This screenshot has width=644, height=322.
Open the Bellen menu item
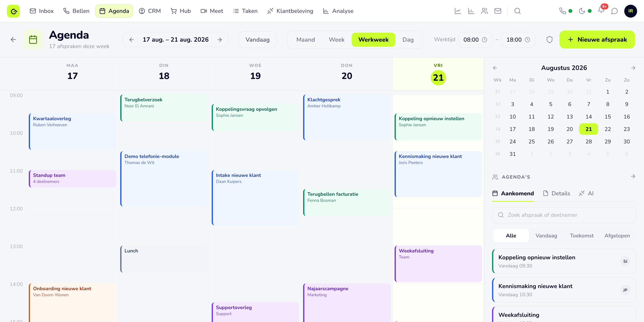pyautogui.click(x=76, y=11)
